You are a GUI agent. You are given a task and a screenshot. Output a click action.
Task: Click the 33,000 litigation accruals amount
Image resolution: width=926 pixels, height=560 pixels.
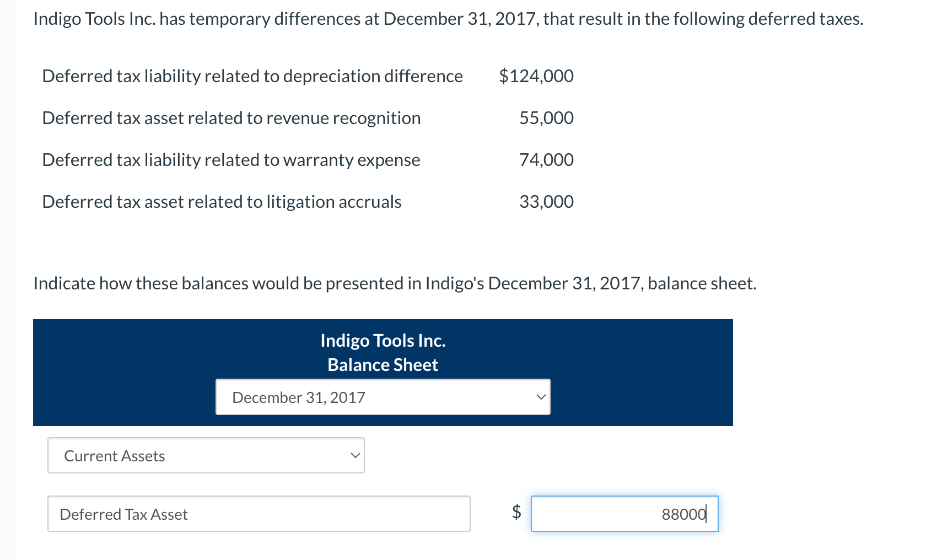click(x=546, y=202)
